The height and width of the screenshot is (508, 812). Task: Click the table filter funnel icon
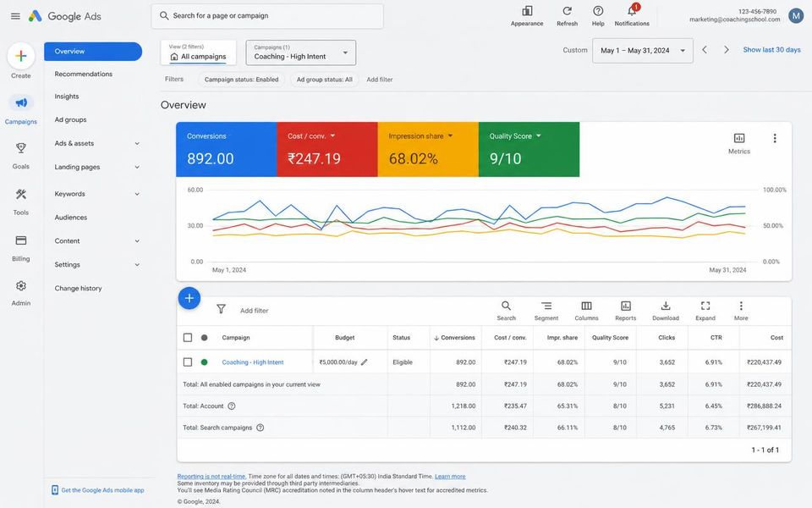tap(221, 309)
